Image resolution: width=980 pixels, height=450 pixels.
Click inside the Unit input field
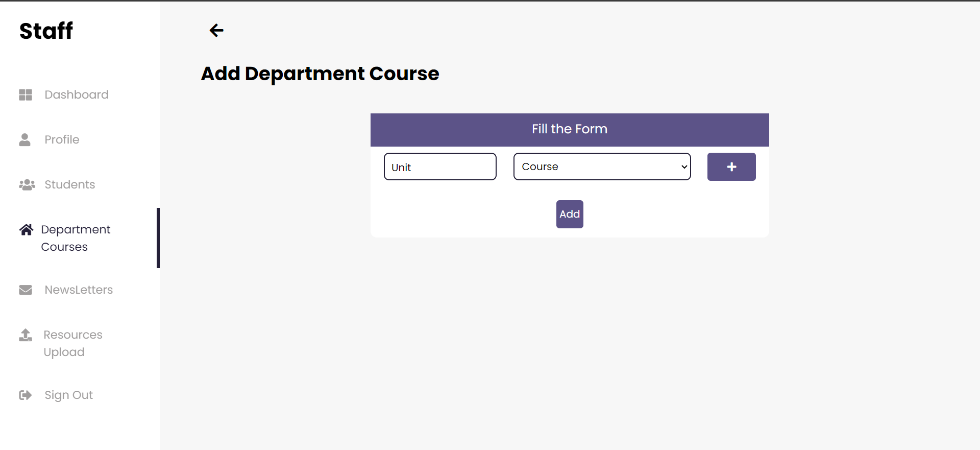click(x=439, y=167)
